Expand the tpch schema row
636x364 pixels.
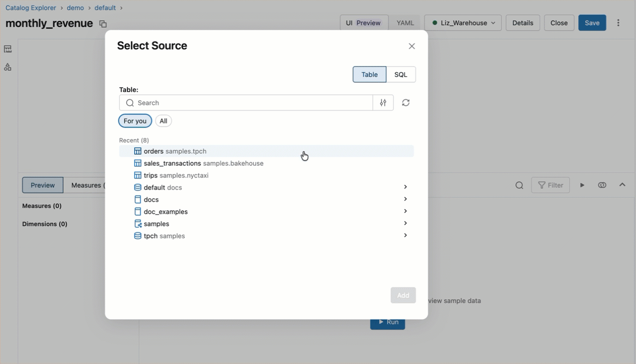tap(405, 235)
